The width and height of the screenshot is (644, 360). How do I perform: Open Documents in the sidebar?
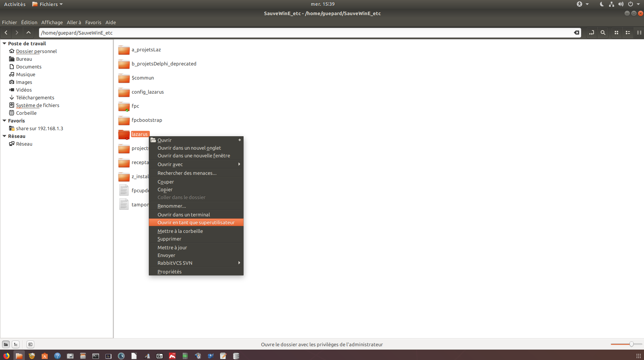tap(29, 67)
